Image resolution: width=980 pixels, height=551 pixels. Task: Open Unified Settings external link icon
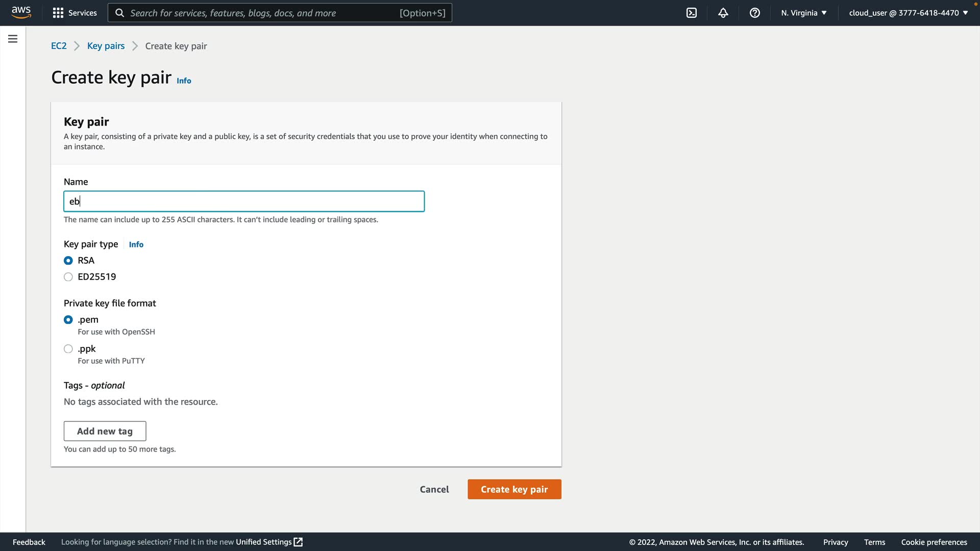(x=299, y=542)
